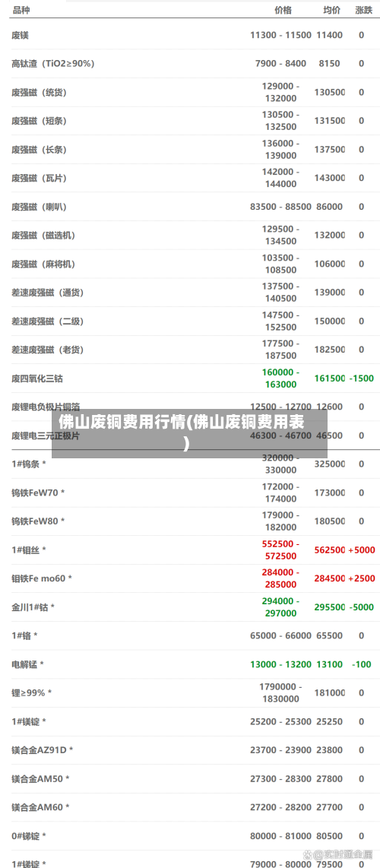Click price range 11300 - 11500
The image size is (380, 868).
click(x=280, y=35)
